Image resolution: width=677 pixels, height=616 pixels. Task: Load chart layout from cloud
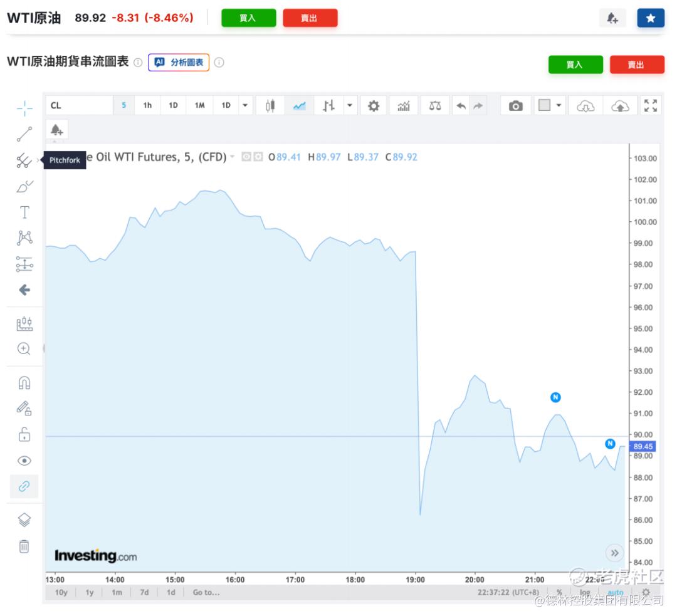point(585,106)
